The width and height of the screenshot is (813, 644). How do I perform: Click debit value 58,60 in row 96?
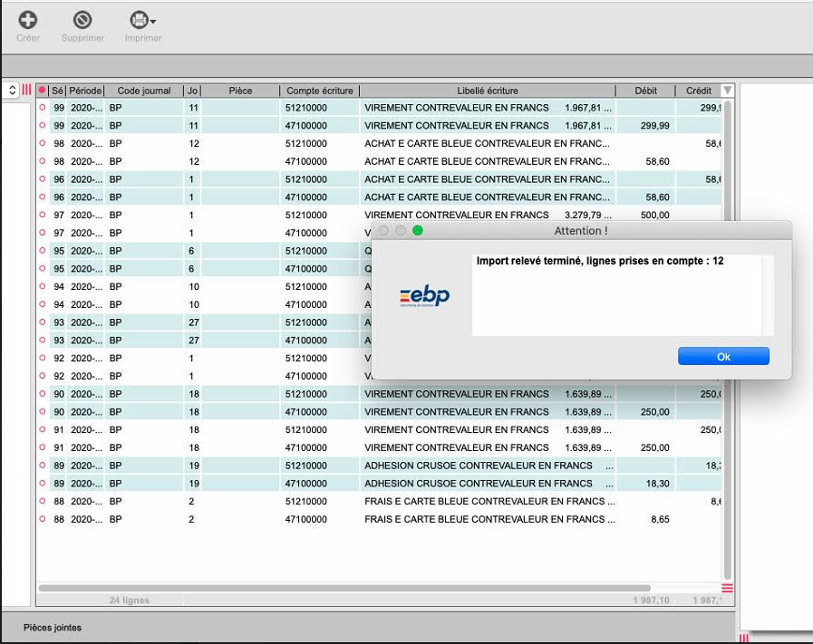coord(657,197)
